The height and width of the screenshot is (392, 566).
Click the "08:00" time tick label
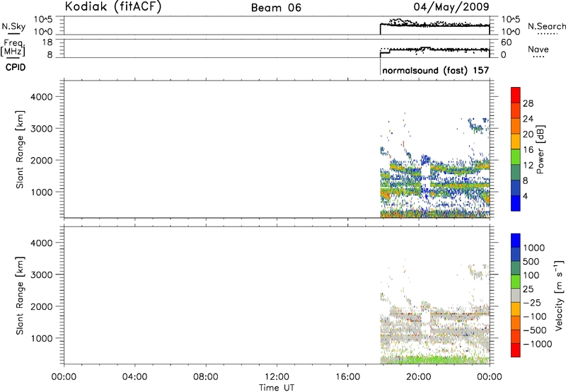[205, 377]
